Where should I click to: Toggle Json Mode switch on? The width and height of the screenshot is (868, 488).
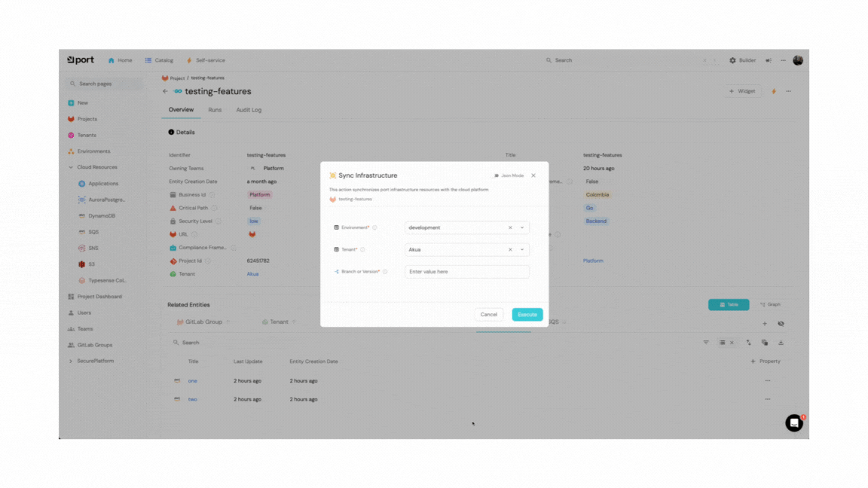tap(497, 175)
